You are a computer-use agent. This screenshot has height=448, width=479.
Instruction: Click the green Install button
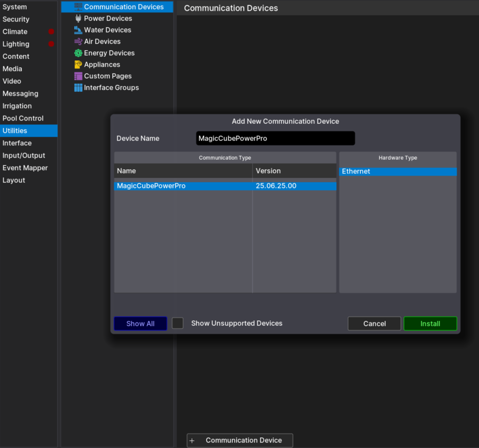(430, 324)
